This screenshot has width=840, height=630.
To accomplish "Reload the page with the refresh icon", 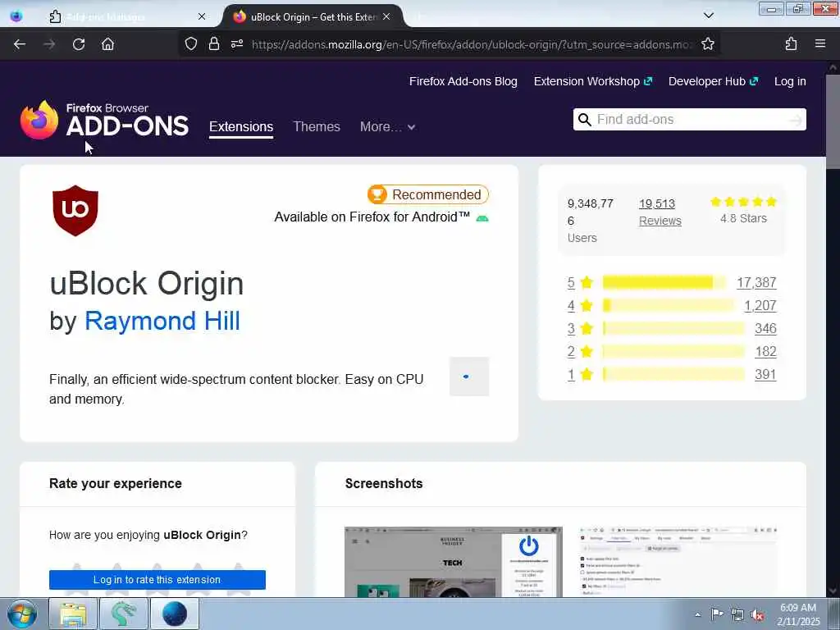I will tap(79, 44).
